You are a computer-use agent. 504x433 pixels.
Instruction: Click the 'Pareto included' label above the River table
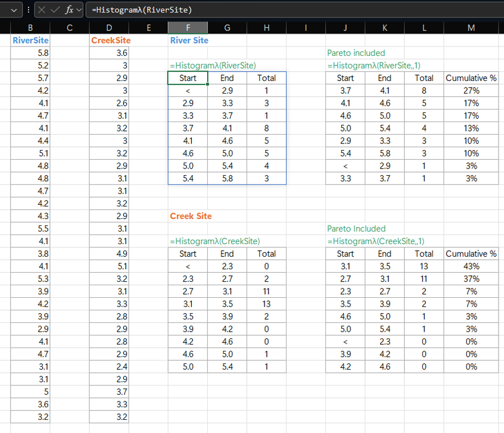tap(356, 53)
